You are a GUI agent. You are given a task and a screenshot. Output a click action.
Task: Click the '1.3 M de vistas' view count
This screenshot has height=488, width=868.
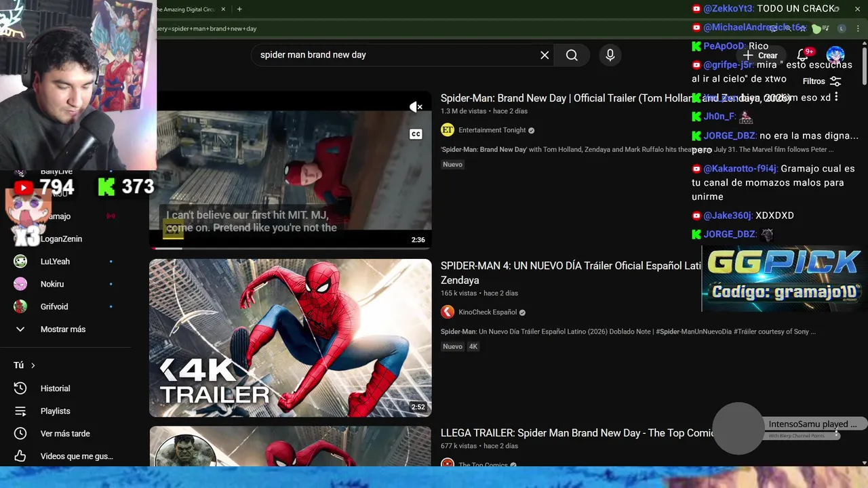pos(464,111)
